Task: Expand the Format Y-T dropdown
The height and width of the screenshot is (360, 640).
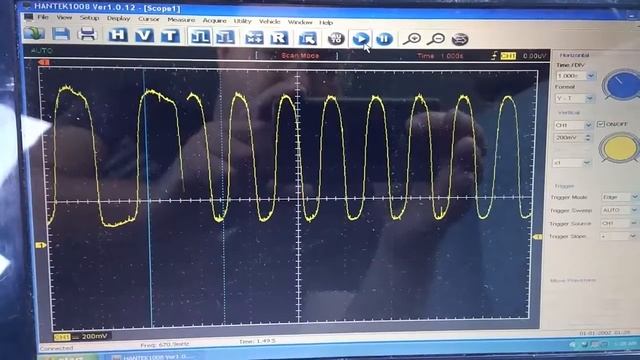Action: point(589,98)
